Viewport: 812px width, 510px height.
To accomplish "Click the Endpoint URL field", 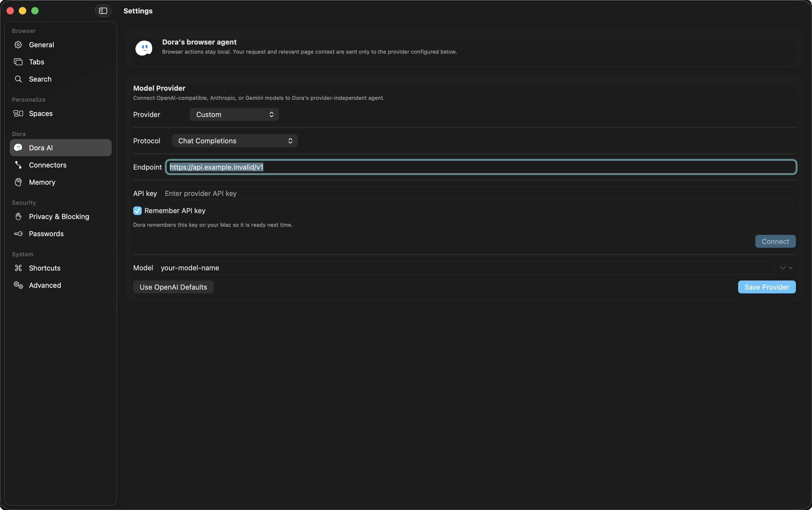I will click(481, 167).
